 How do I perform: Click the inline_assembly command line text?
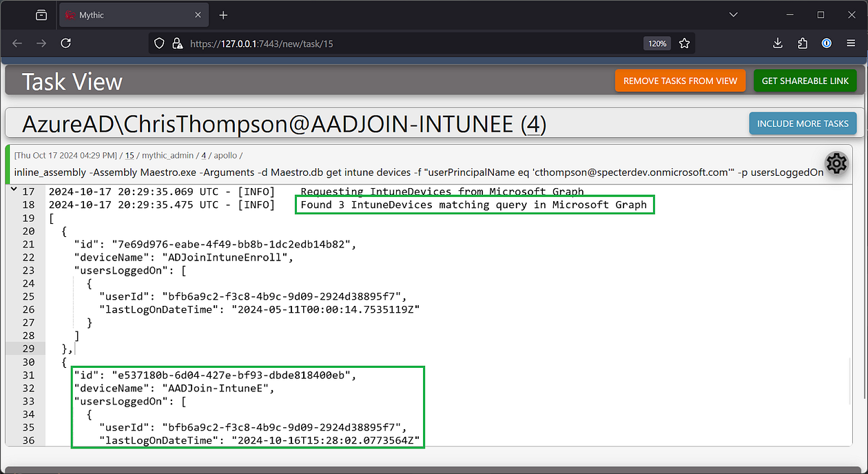419,172
